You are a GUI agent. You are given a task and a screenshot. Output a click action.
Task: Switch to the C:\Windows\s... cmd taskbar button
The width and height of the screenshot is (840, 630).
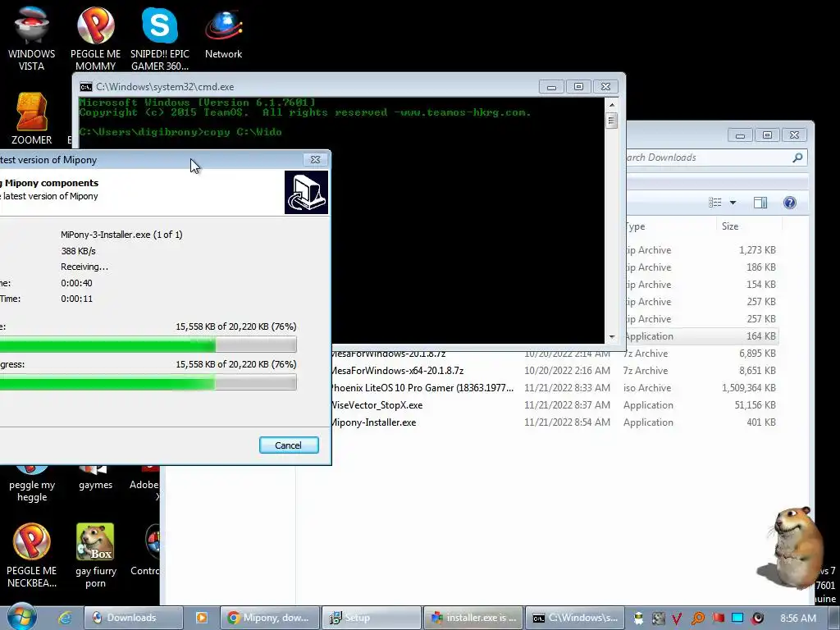click(x=574, y=618)
